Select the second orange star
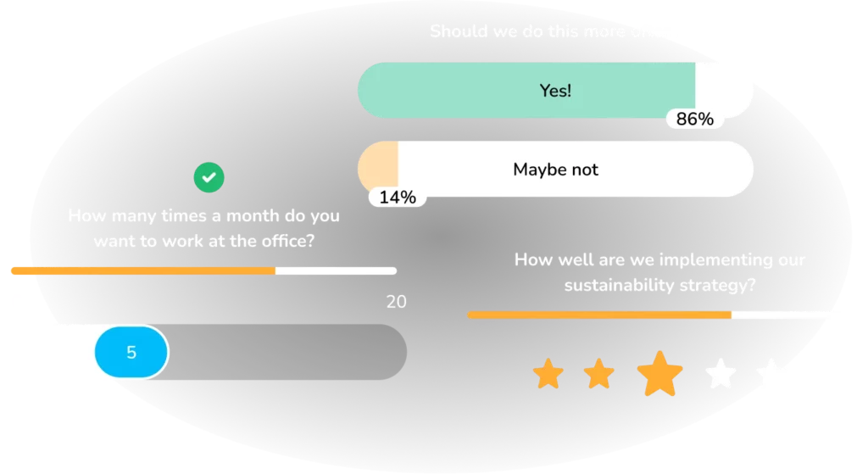Screen dimensions: 868x474 click(x=599, y=374)
